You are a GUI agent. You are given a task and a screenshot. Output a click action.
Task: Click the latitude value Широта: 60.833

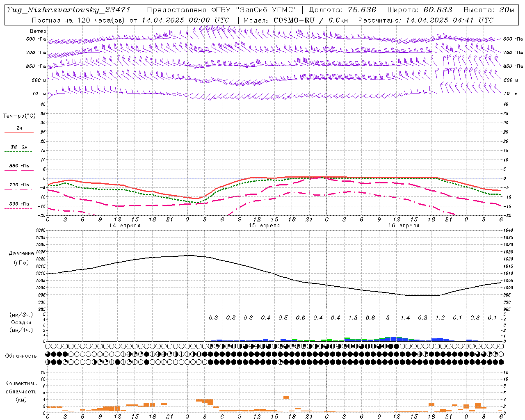pos(420,10)
